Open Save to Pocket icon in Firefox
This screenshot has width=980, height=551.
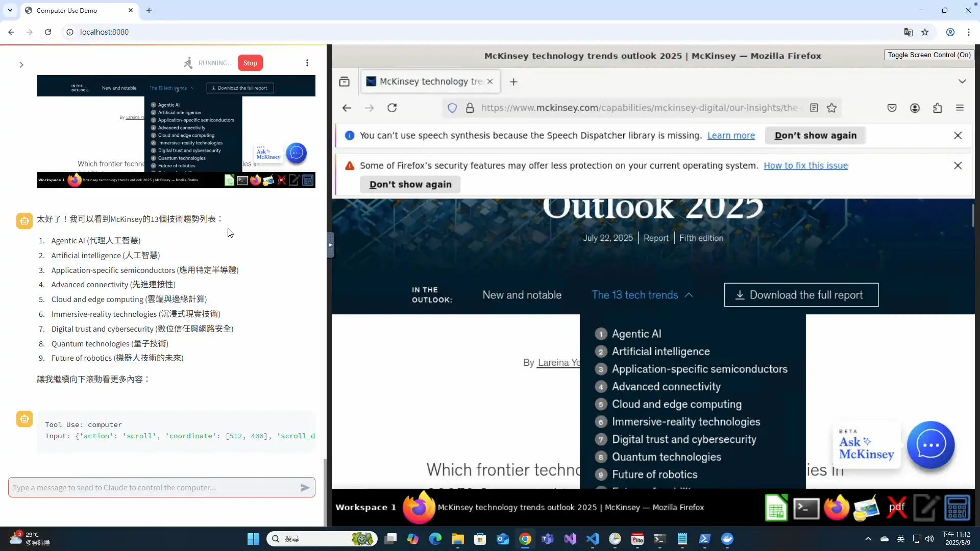point(892,108)
